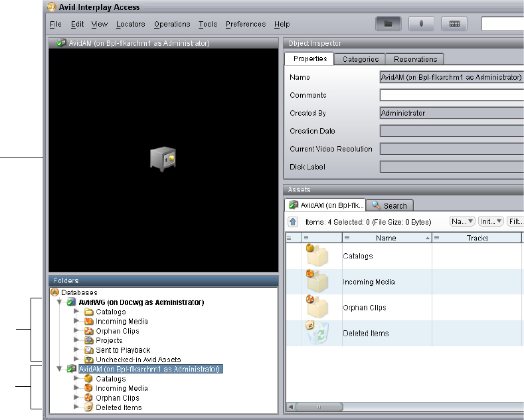Click the Orphan Clips icon under AvidAM
Viewport: 524px width, 420px height.
click(x=88, y=397)
